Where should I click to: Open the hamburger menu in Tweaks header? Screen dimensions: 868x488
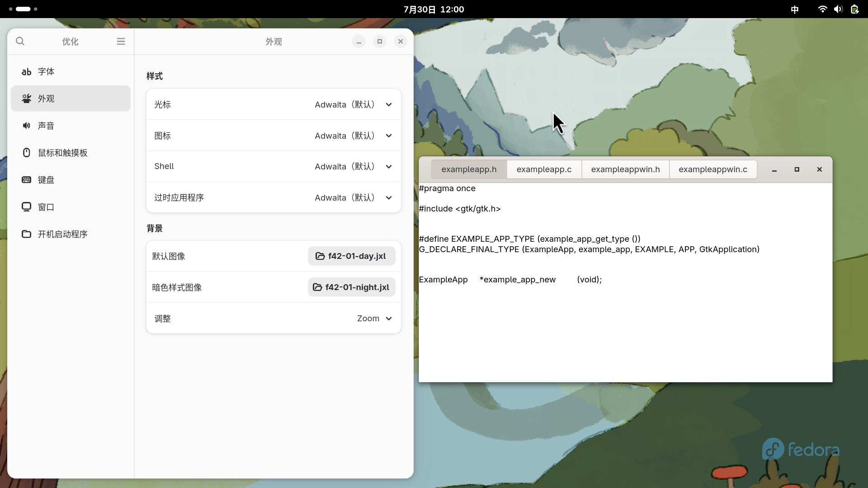pyautogui.click(x=121, y=41)
